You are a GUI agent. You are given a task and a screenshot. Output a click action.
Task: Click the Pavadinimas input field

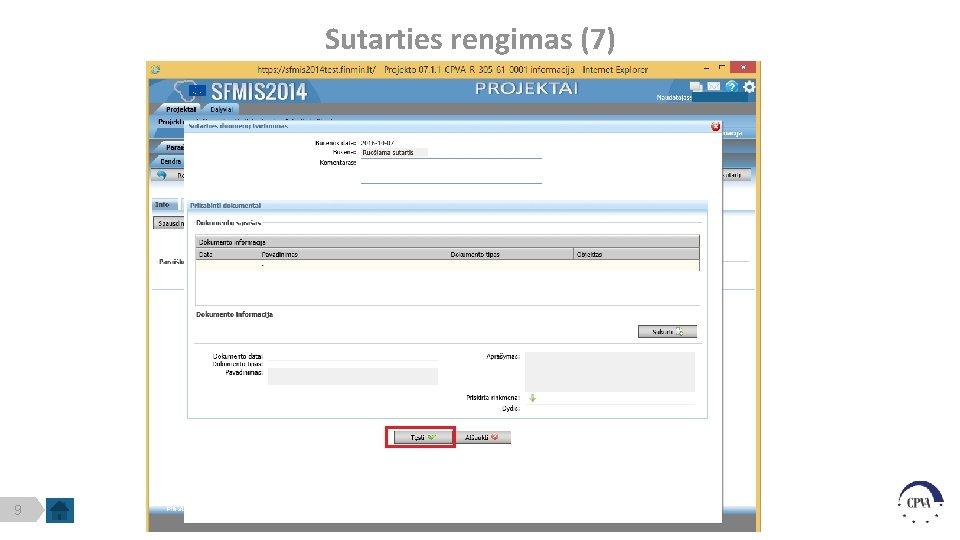(x=353, y=376)
